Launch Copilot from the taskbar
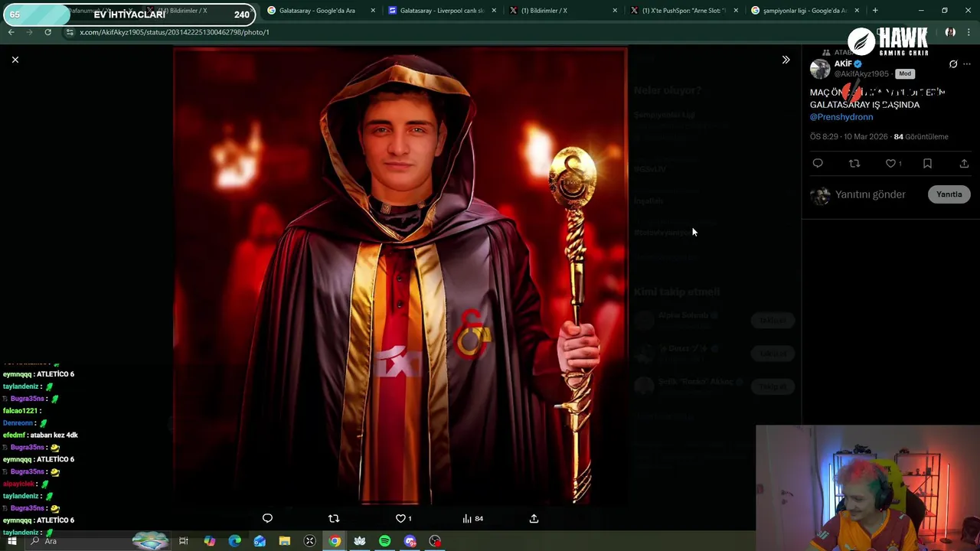980x551 pixels. pos(209,541)
